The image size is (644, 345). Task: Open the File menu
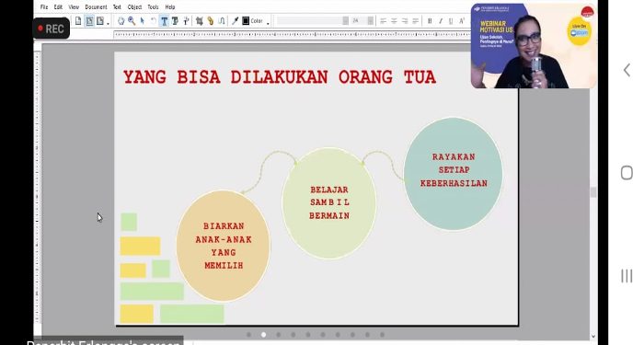coord(44,7)
